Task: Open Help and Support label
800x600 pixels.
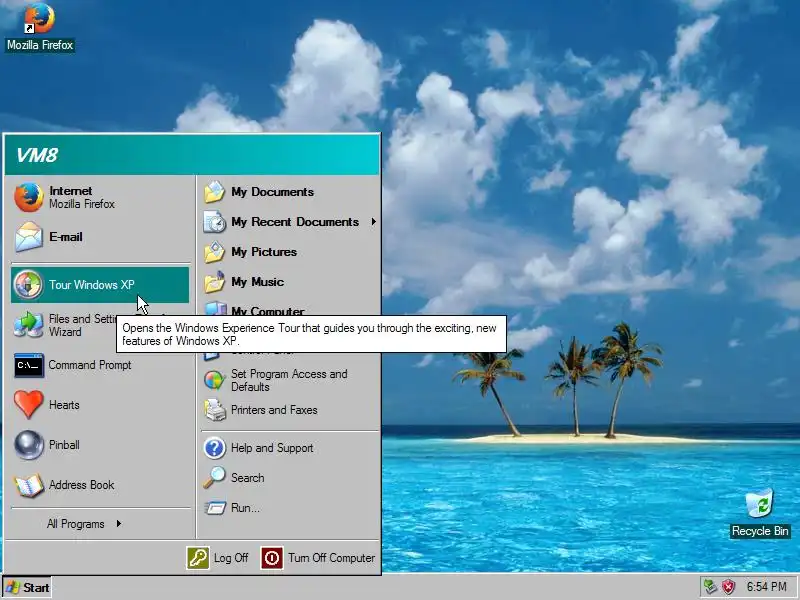Action: point(272,448)
